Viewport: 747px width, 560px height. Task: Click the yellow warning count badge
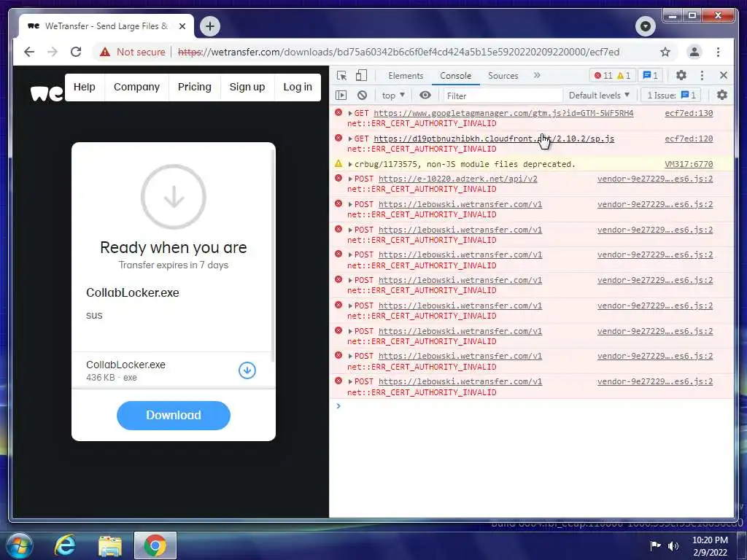click(624, 76)
